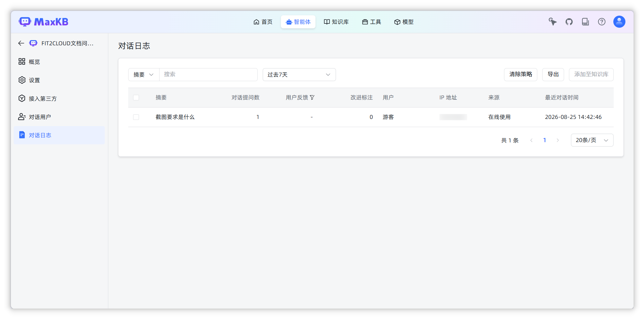Click the 对话提问数 column header

point(245,97)
